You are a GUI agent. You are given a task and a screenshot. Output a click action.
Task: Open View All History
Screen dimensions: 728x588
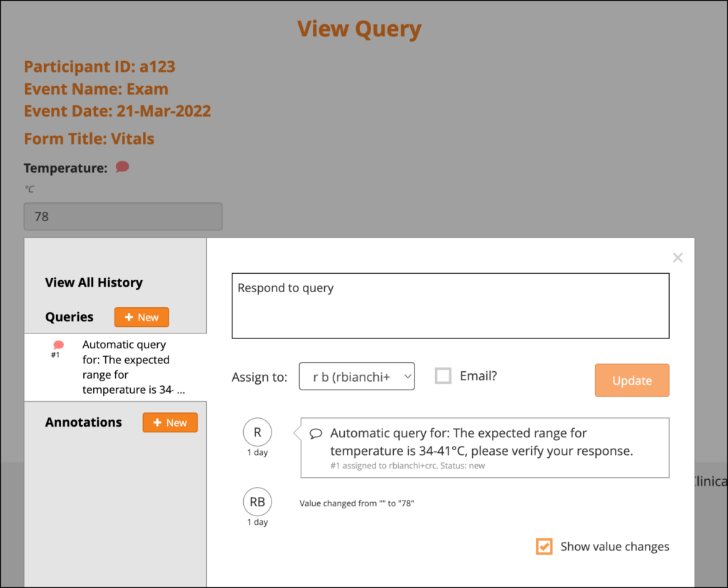tap(93, 282)
